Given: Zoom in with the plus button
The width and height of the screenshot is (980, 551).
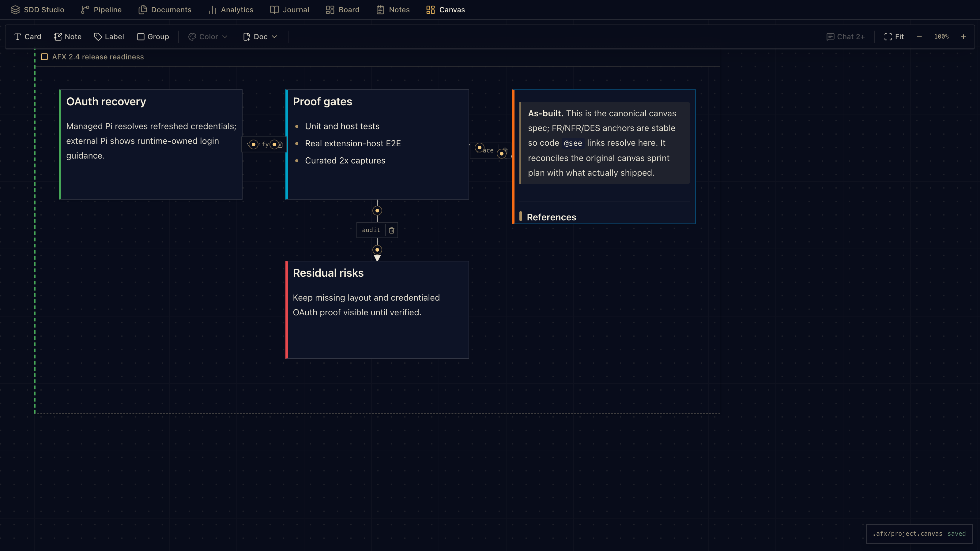Looking at the screenshot, I should (963, 36).
